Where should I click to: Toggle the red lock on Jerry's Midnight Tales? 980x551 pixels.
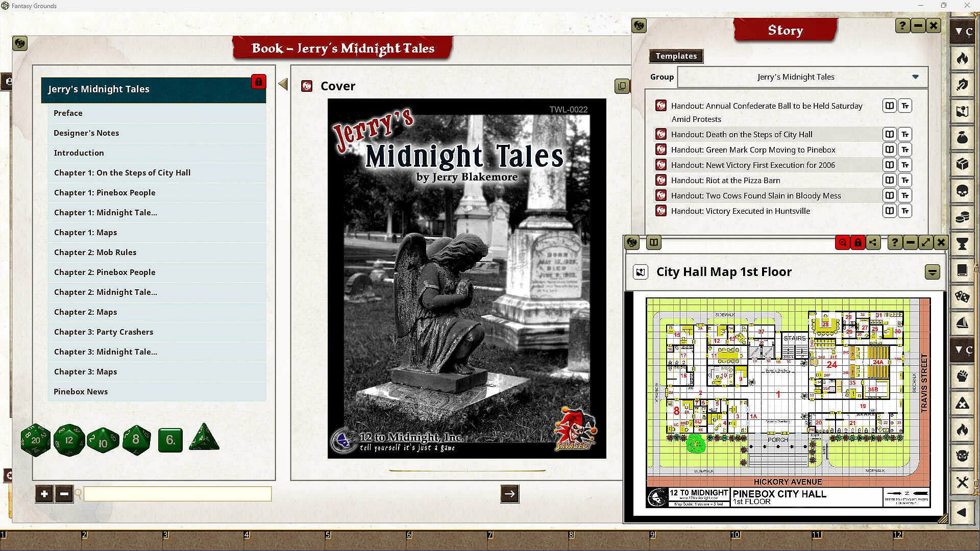click(259, 82)
